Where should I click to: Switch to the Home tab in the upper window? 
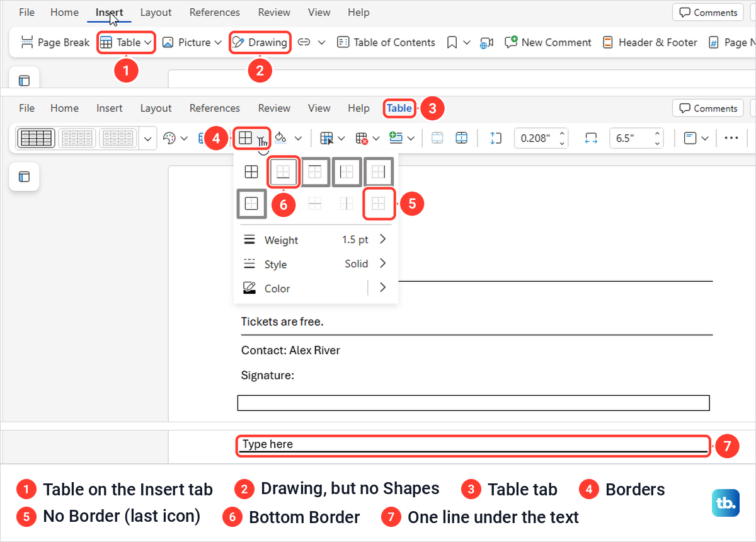click(x=64, y=12)
